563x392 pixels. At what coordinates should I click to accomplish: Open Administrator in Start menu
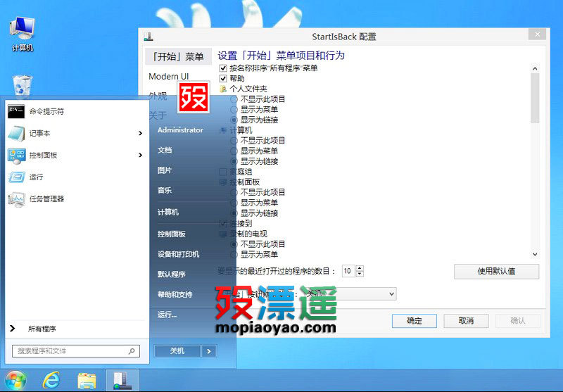(x=180, y=130)
